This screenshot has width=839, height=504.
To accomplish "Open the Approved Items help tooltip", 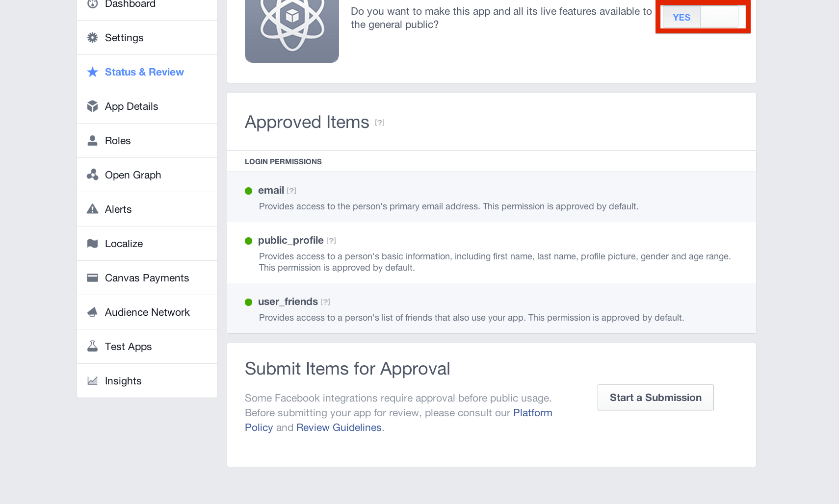I will [x=380, y=123].
